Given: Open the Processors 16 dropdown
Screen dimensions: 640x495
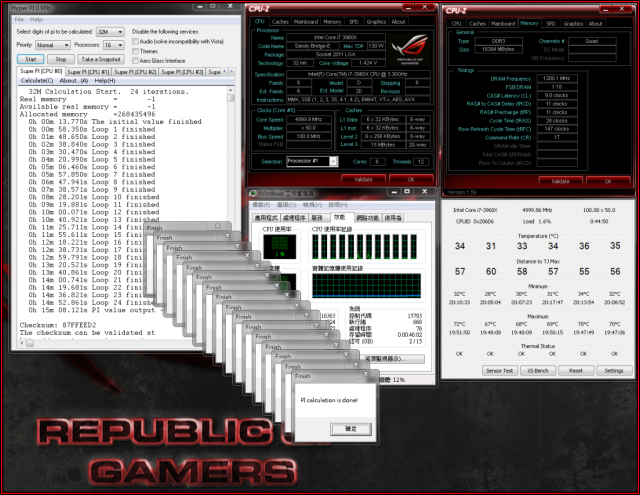Looking at the screenshot, I should [113, 45].
